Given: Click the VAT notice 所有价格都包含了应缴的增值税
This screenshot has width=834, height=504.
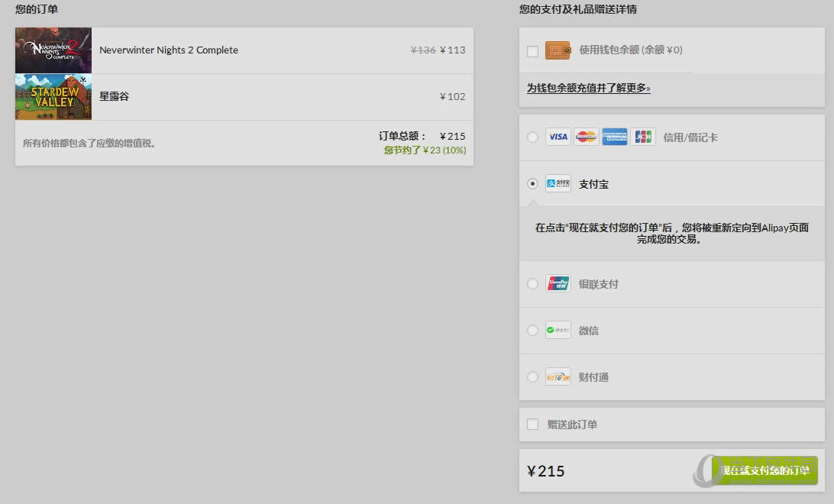Looking at the screenshot, I should click(89, 143).
